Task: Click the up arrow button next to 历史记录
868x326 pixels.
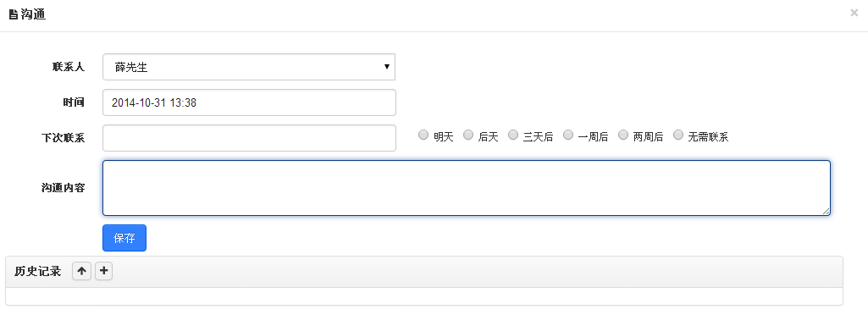Action: [x=82, y=271]
